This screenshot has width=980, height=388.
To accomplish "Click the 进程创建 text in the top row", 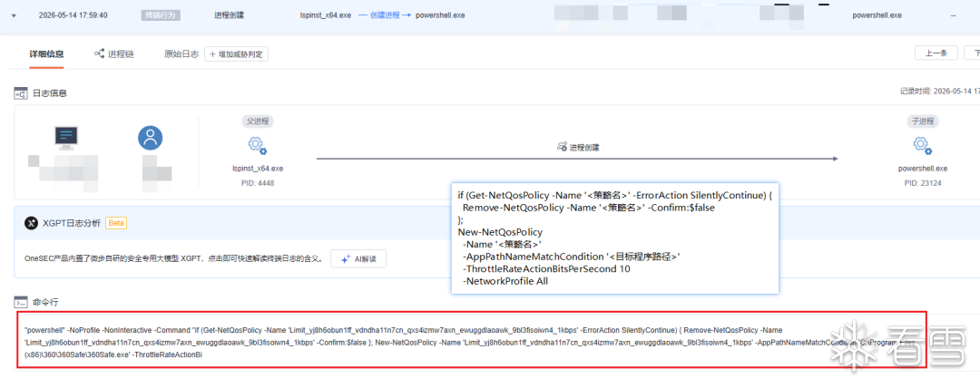I will click(228, 15).
